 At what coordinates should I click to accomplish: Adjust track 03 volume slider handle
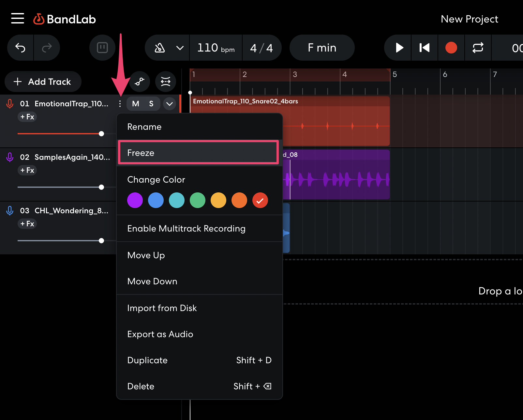[x=101, y=241]
